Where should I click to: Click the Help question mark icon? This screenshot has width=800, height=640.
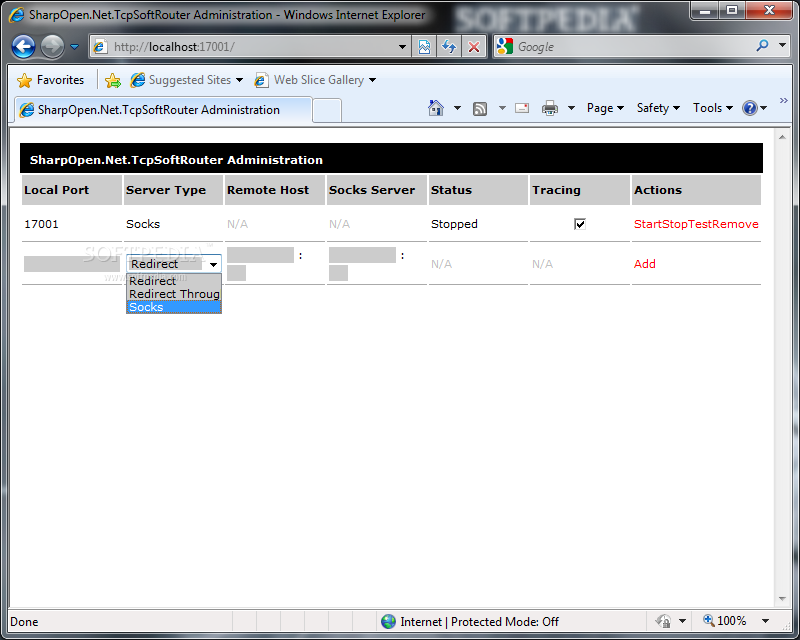tap(750, 108)
